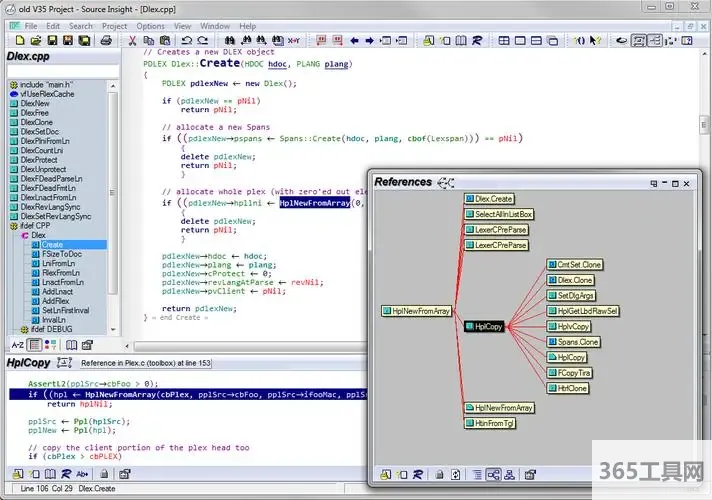This screenshot has width=712, height=500.
Task: Collapse the ifdef CPP tree node
Action: coord(13,225)
